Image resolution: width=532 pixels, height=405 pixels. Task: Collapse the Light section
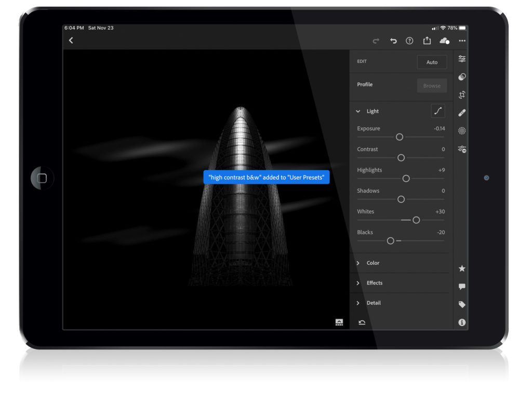point(358,111)
